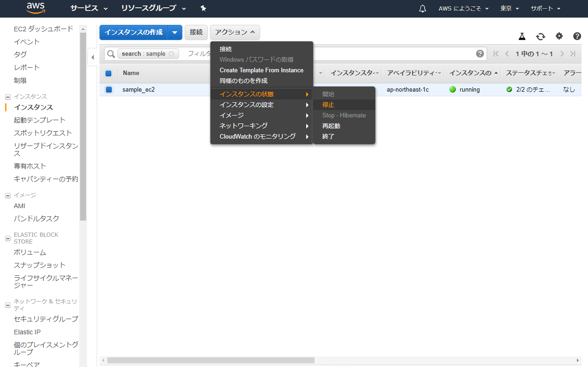Remove the search : sample filter tag
The width and height of the screenshot is (588, 367).
click(x=171, y=54)
